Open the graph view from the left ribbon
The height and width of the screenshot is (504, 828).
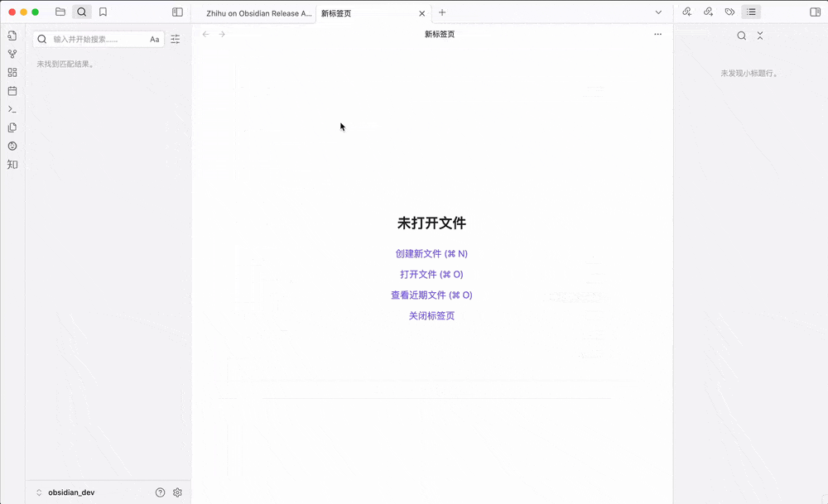(12, 54)
